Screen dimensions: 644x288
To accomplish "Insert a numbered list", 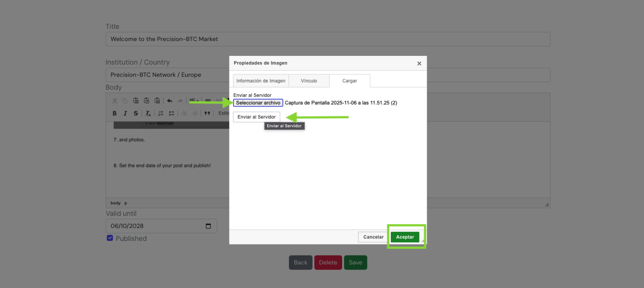I will [x=161, y=113].
